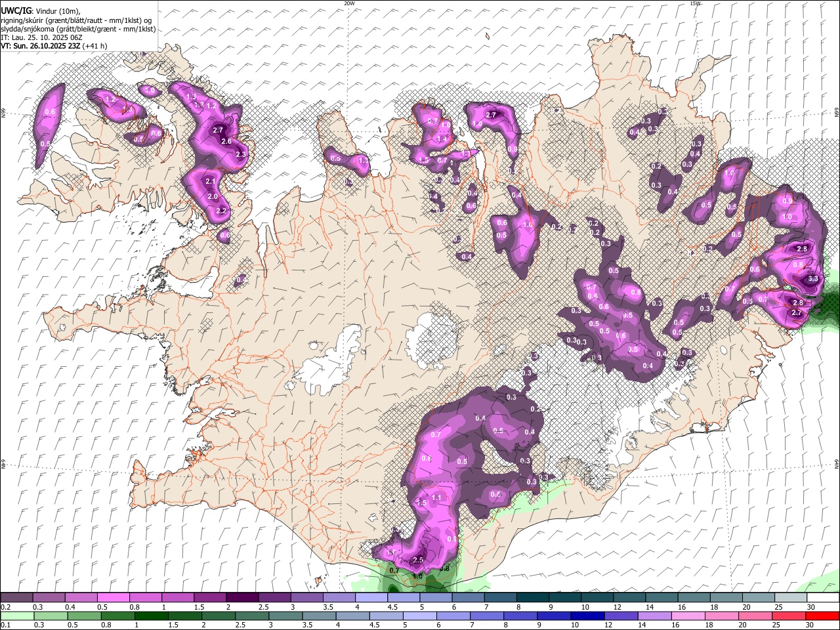Select the 'rigning/skúrir (grænt/blátt/rautt - mm/1klst) og' line

[x=76, y=20]
